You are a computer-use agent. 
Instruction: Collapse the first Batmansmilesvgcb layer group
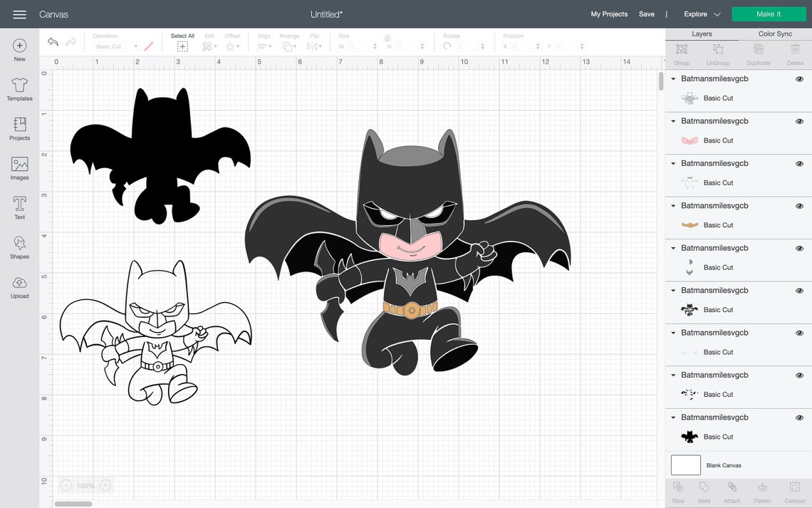pos(672,78)
